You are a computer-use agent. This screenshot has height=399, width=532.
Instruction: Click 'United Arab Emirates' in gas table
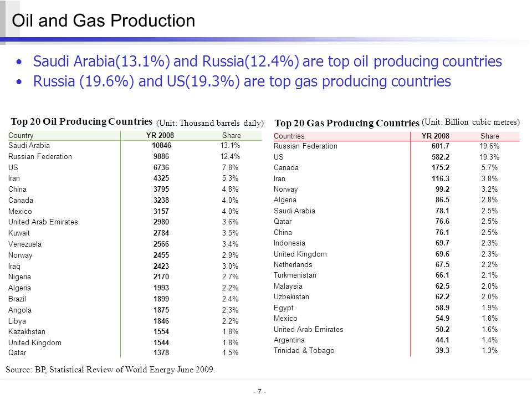pyautogui.click(x=309, y=329)
